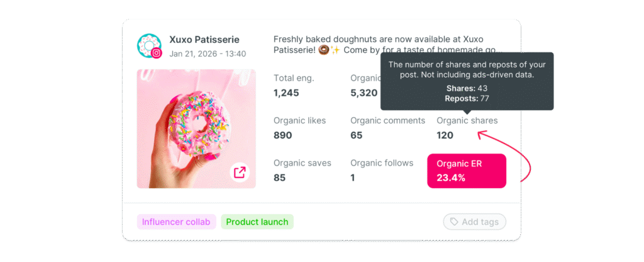Click the Instagram badge on the avatar

(x=157, y=54)
